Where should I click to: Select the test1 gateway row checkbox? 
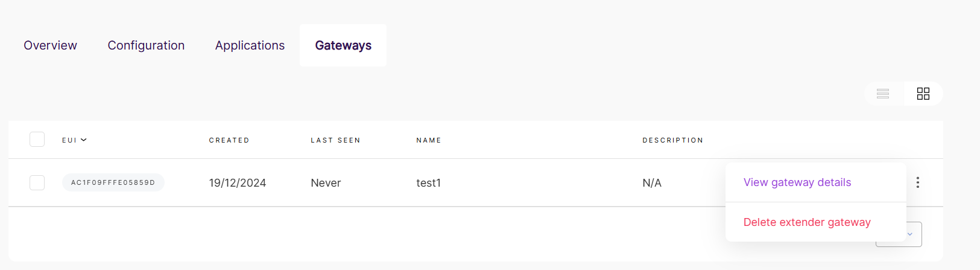point(37,182)
